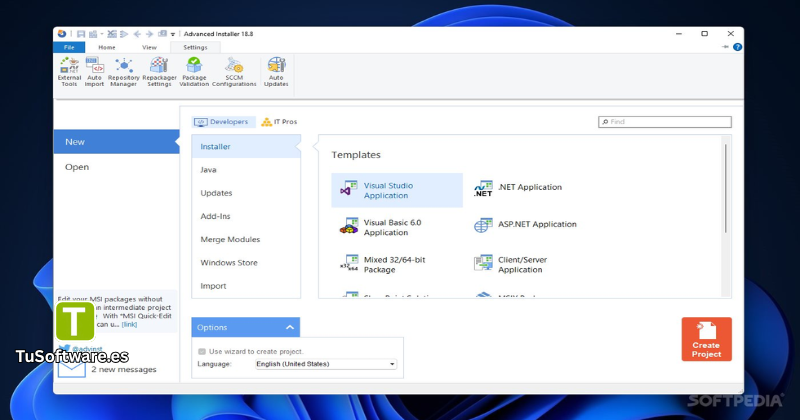Click the Create Project button
This screenshot has height=420, width=800.
(707, 339)
